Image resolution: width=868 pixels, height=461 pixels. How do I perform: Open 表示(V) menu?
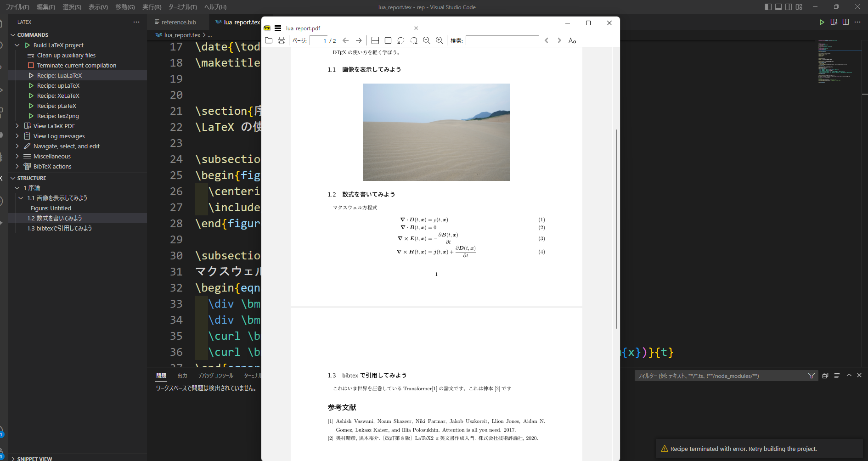pyautogui.click(x=98, y=7)
